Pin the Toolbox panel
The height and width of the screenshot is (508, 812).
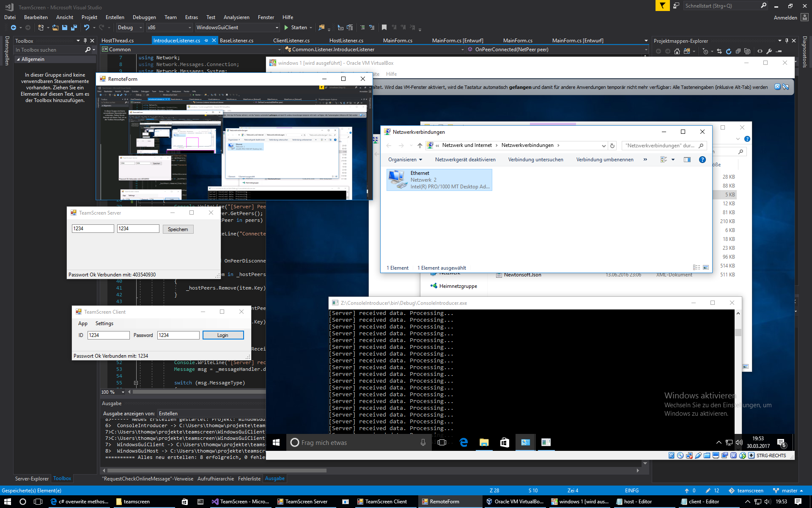[85, 41]
